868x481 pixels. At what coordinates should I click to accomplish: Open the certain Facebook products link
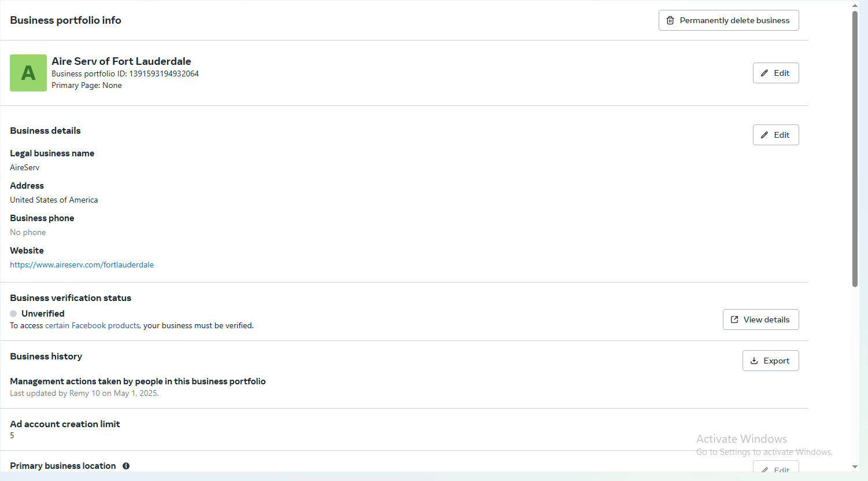coord(93,326)
